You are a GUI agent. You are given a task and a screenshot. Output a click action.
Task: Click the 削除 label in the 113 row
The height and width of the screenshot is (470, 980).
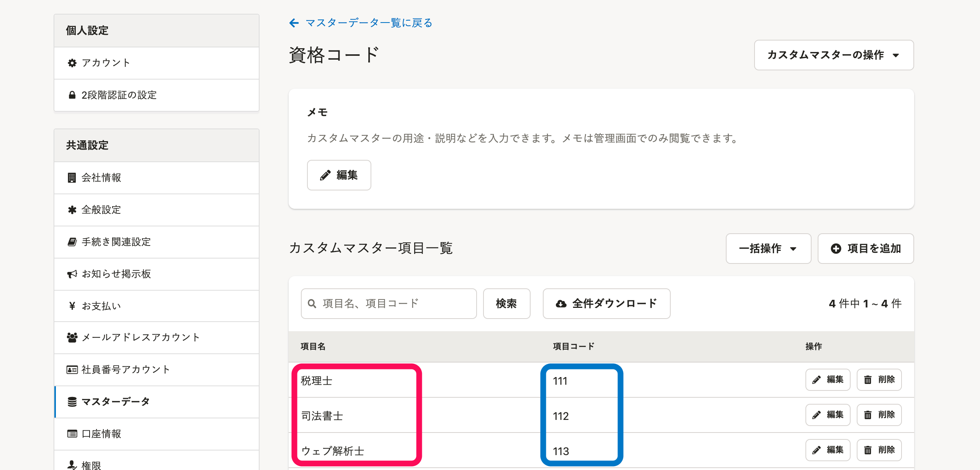coord(886,450)
